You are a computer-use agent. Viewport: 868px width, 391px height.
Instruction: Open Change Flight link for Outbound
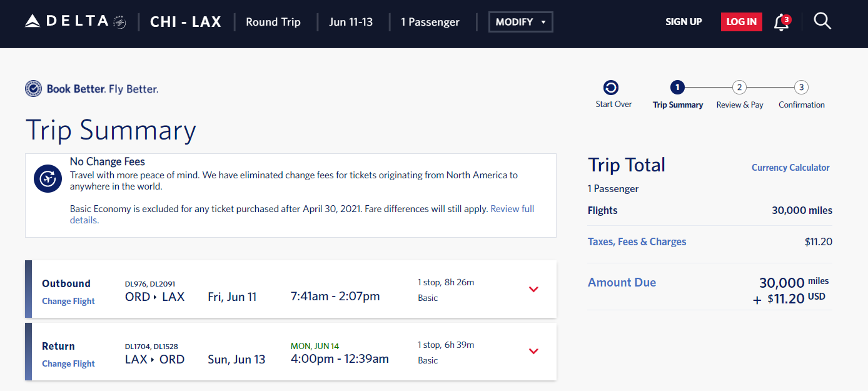[x=68, y=301]
